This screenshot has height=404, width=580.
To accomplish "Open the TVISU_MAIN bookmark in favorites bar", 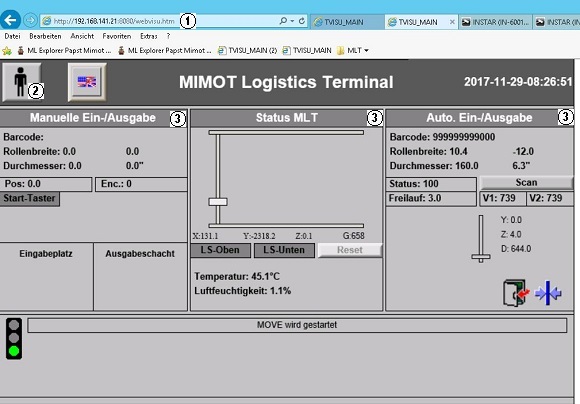I will pos(307,51).
